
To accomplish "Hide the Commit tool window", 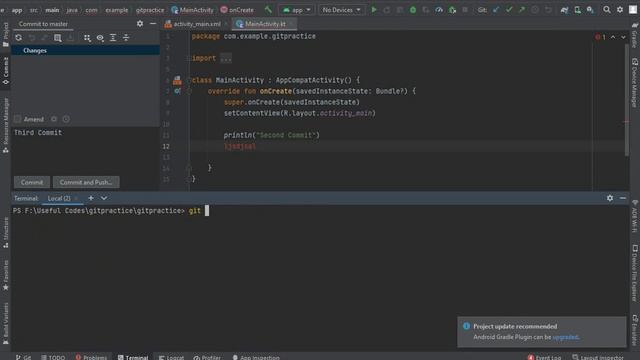I will [x=153, y=24].
